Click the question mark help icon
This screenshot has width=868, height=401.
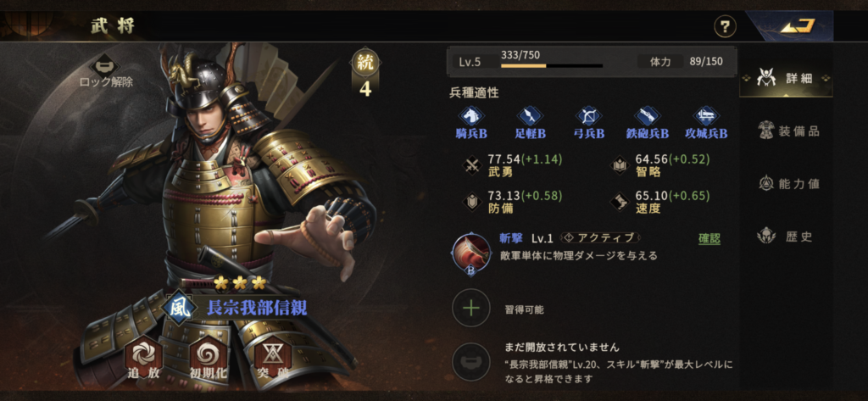(x=725, y=26)
